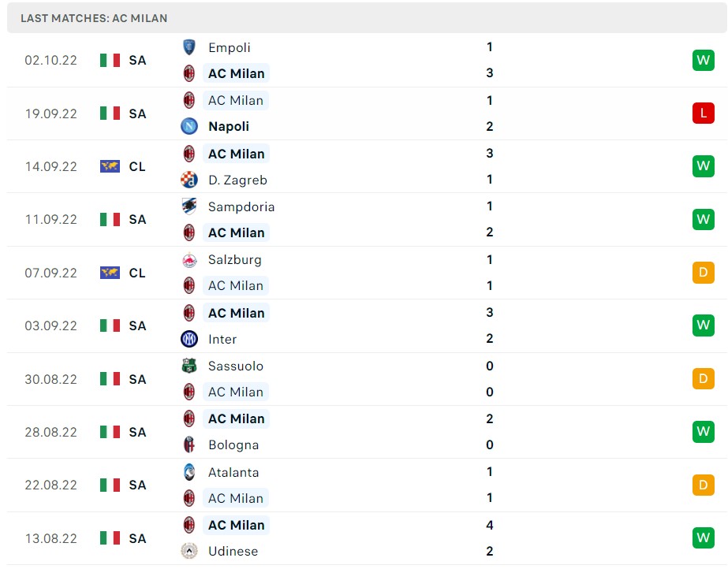Select the Champions League flag next to 14.09.22
This screenshot has height=569, width=728.
(x=111, y=166)
